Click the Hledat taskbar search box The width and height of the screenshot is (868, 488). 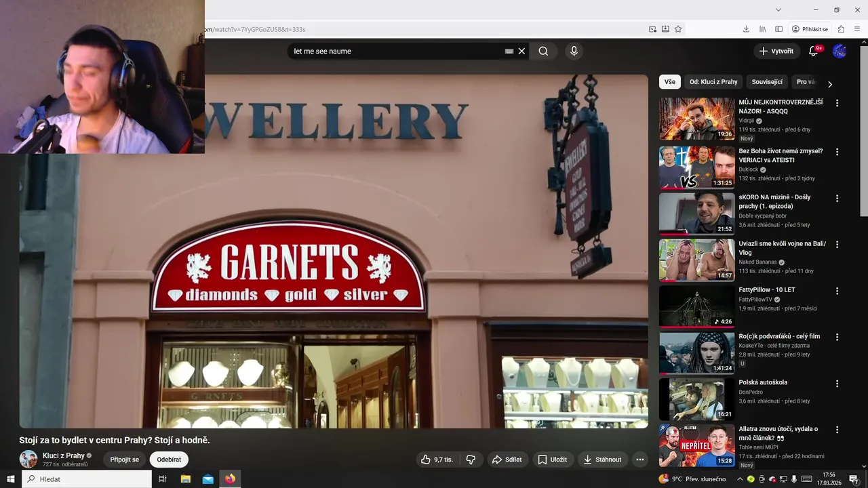(87, 479)
